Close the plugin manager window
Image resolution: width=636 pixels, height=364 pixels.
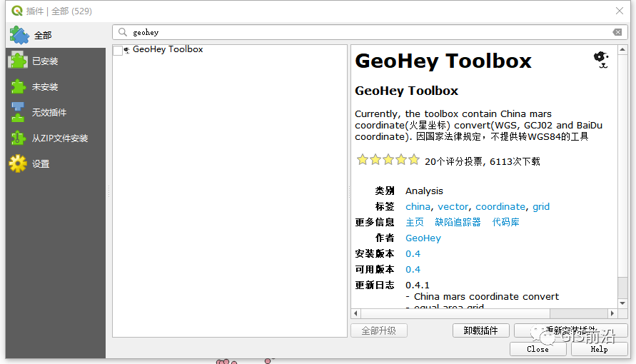coord(620,11)
